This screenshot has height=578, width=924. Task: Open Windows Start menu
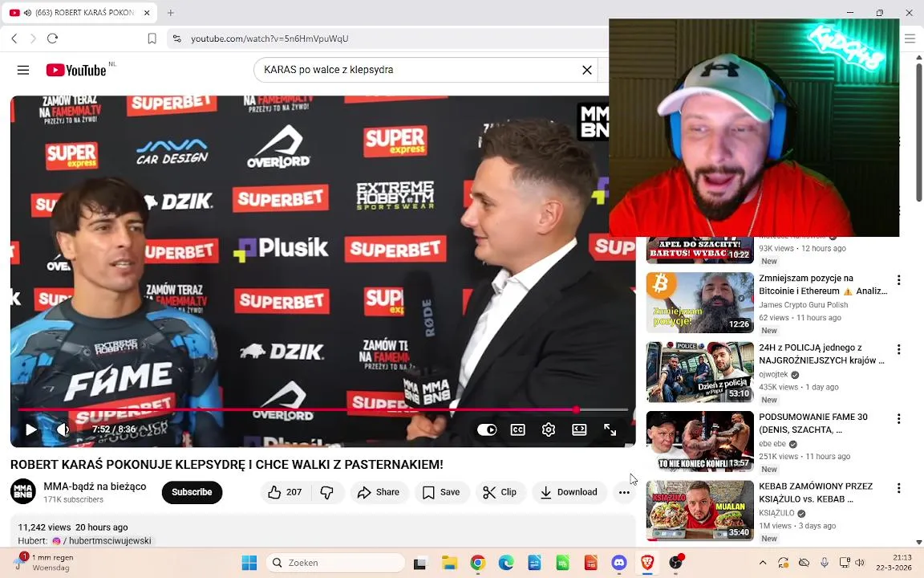click(249, 563)
